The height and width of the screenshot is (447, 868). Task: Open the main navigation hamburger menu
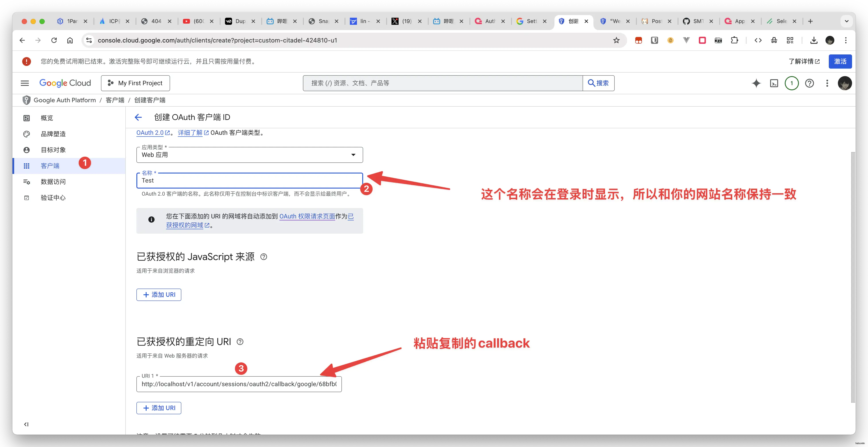click(x=25, y=83)
